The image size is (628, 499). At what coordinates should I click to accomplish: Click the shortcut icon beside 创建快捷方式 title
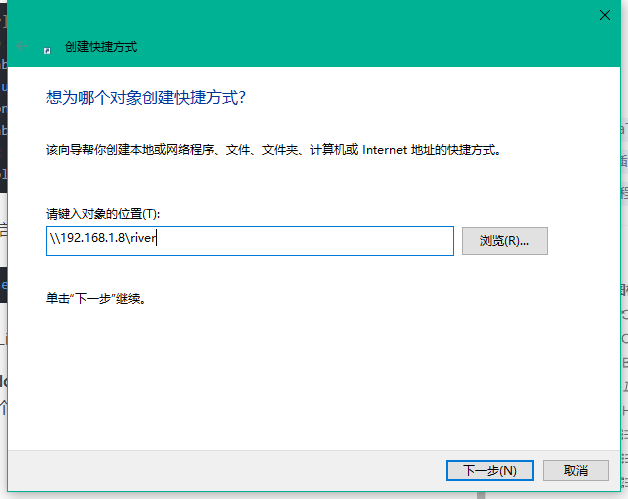(x=47, y=50)
